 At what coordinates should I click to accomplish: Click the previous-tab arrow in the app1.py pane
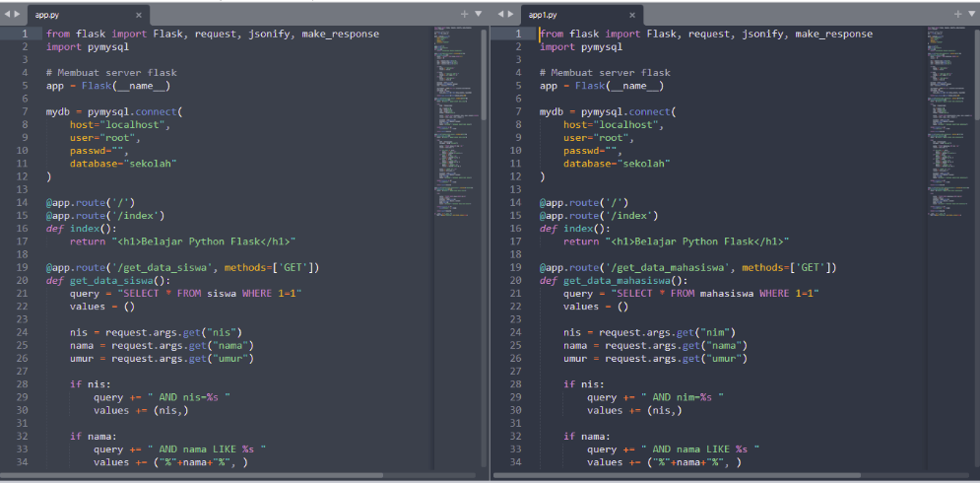point(500,14)
